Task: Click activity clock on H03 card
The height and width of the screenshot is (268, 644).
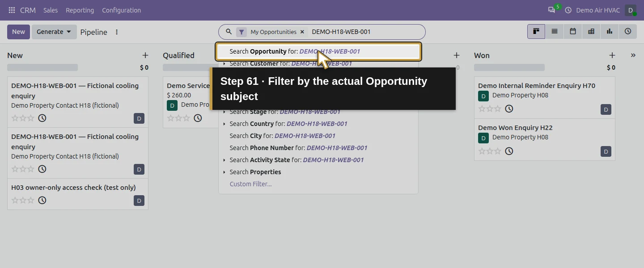Action: click(x=42, y=200)
